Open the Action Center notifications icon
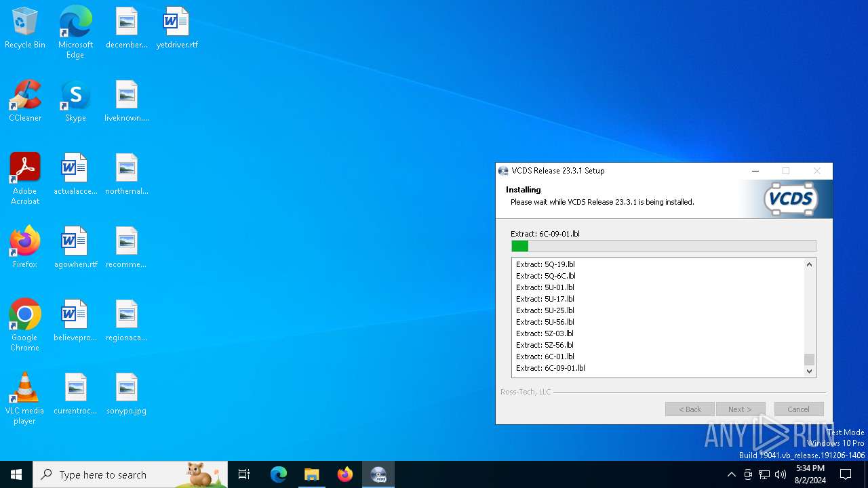Viewport: 868px width, 488px height. pyautogui.click(x=846, y=474)
